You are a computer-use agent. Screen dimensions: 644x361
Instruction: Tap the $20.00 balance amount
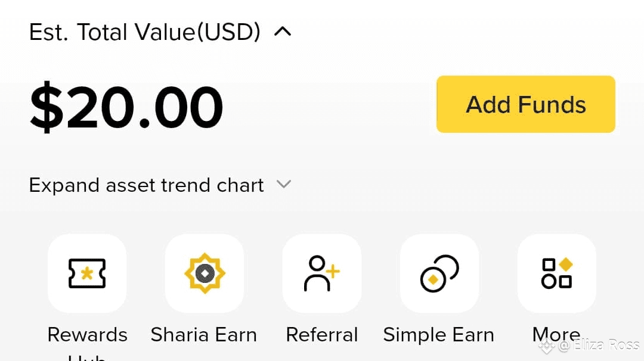(126, 108)
